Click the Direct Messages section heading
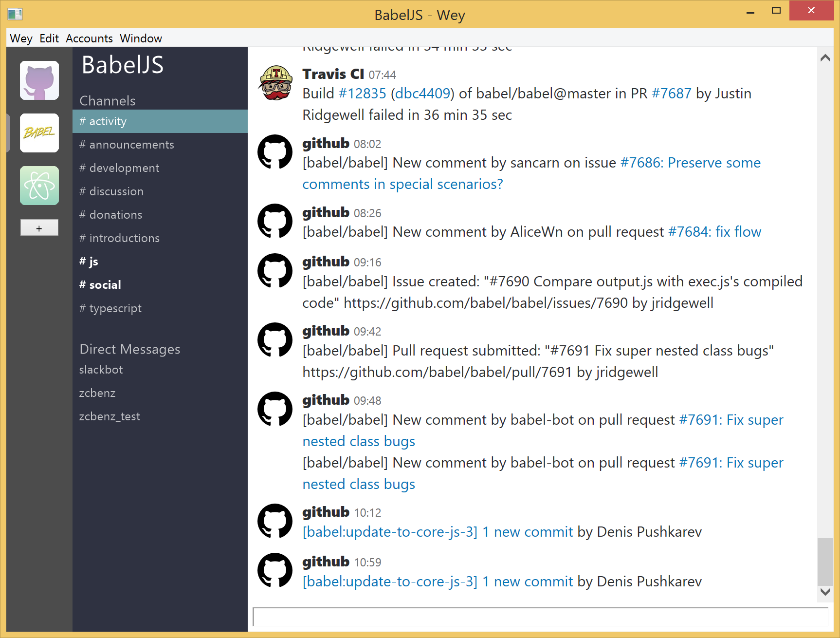This screenshot has height=638, width=840. [x=130, y=349]
